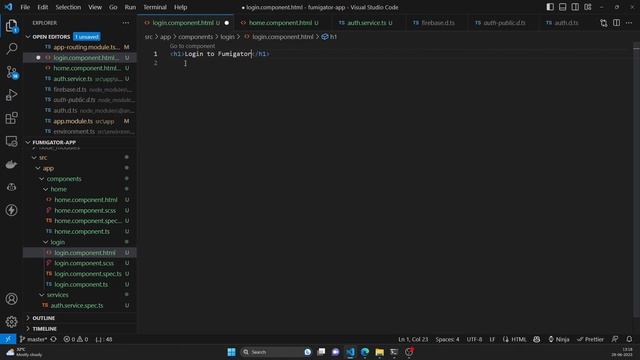Click UTF-8 encoding in status bar
This screenshot has height=360, width=640.
pos(474,339)
